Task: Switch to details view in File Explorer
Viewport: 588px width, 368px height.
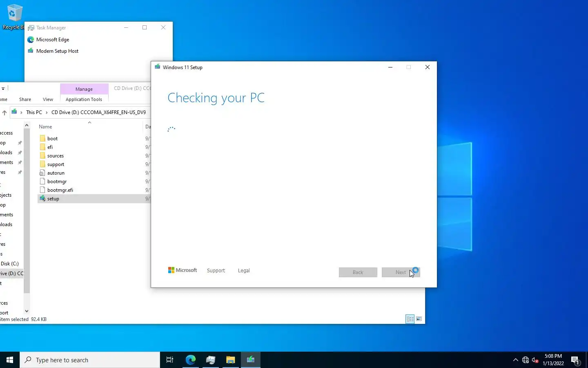Action: pos(410,319)
